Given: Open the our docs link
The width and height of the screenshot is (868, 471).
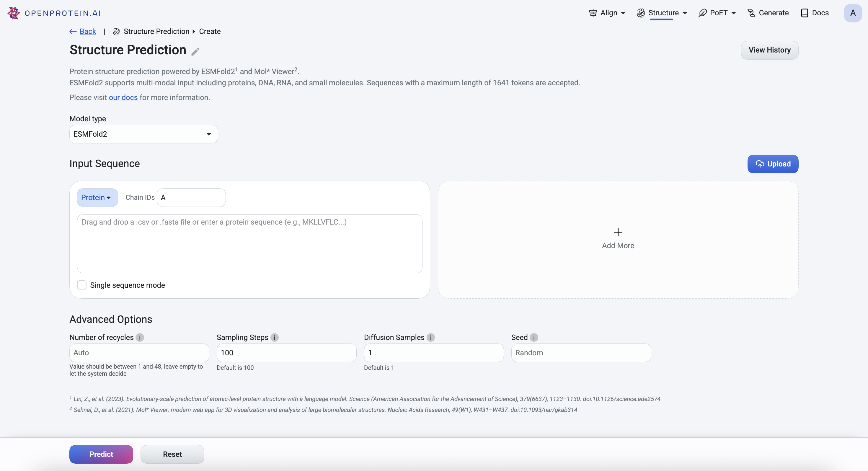Looking at the screenshot, I should coord(123,98).
